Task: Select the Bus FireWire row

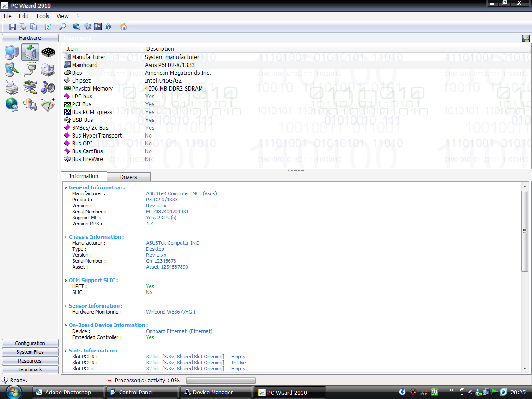Action: 296,159
